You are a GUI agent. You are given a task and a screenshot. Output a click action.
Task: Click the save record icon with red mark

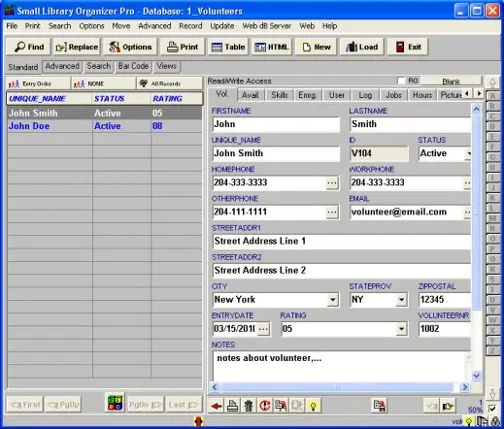(x=379, y=406)
